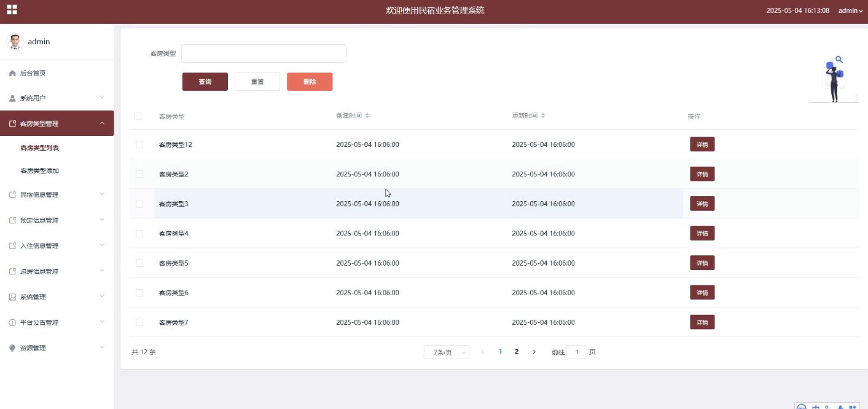Click the admin avatar picture in sidebar

pyautogui.click(x=15, y=42)
